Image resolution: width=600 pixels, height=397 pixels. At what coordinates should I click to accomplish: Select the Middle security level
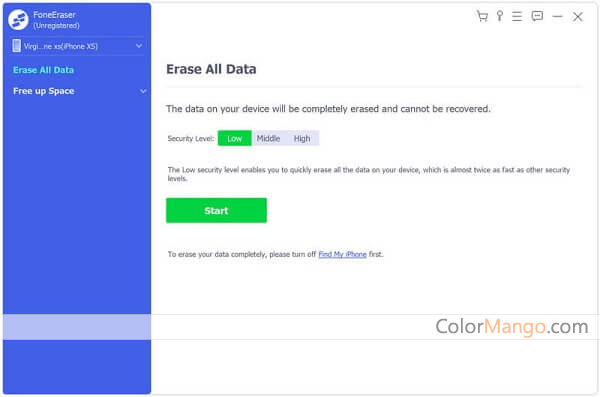268,138
